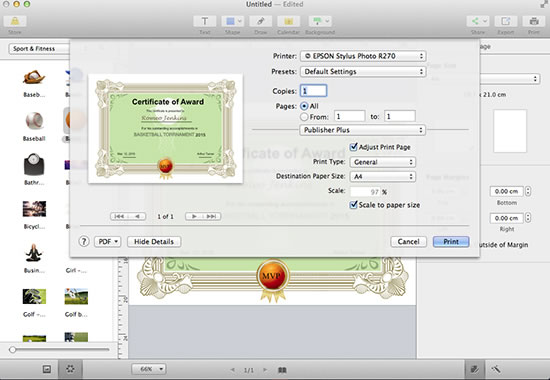Open the Shape tool dropdown arrow
Viewport: 550px width, 380px height.
pos(240,21)
